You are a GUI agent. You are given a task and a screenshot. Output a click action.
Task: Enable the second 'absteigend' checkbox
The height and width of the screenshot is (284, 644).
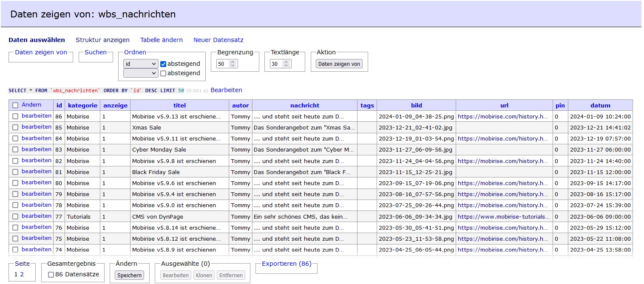point(163,73)
